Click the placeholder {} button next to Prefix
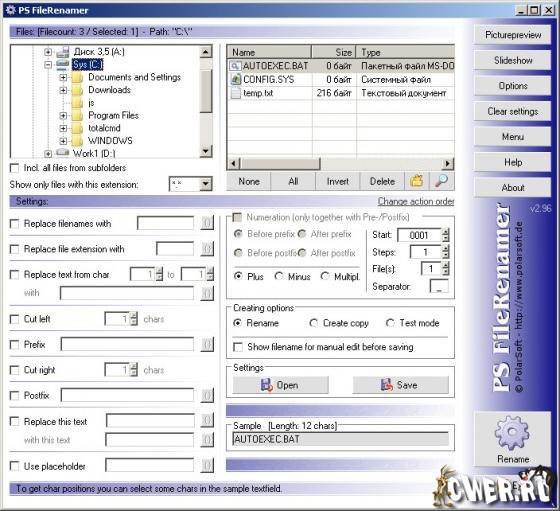The width and height of the screenshot is (560, 511). (207, 345)
